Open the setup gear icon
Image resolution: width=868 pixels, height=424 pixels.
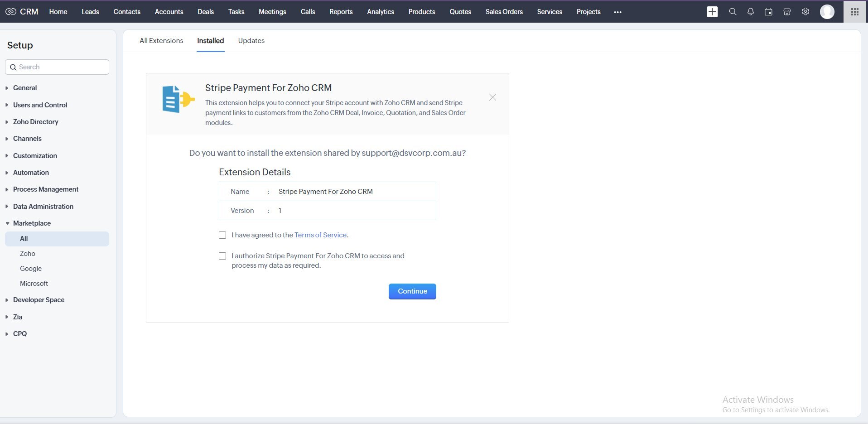click(805, 12)
